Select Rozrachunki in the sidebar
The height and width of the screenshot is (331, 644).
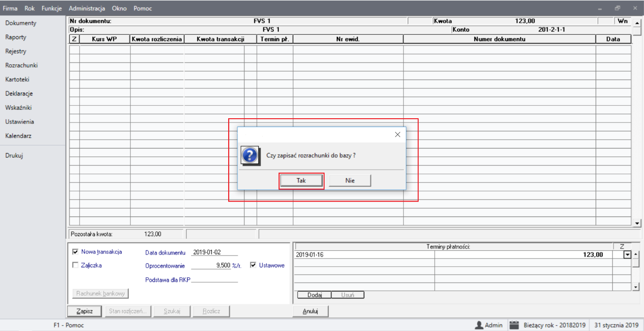[21, 66]
